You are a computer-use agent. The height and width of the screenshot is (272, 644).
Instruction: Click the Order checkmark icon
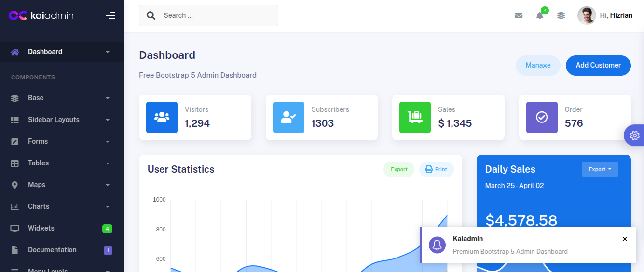[x=542, y=117]
